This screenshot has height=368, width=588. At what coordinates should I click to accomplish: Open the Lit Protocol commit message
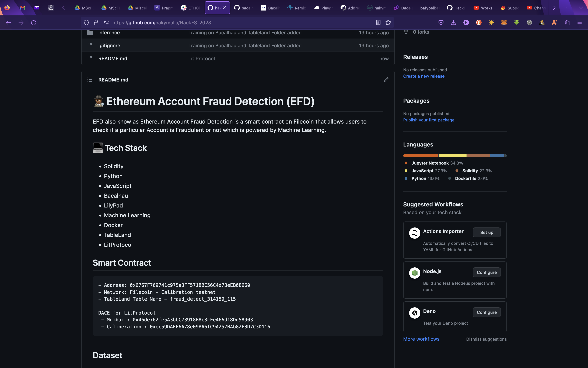[201, 59]
